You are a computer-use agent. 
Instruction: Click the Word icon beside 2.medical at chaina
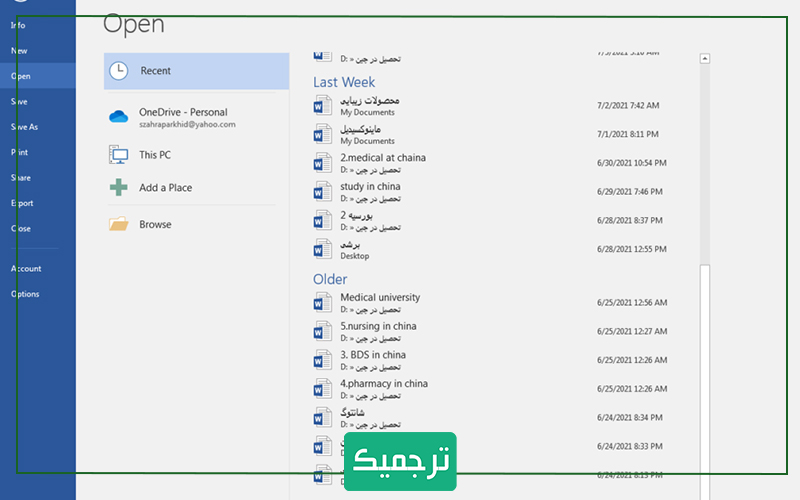322,163
